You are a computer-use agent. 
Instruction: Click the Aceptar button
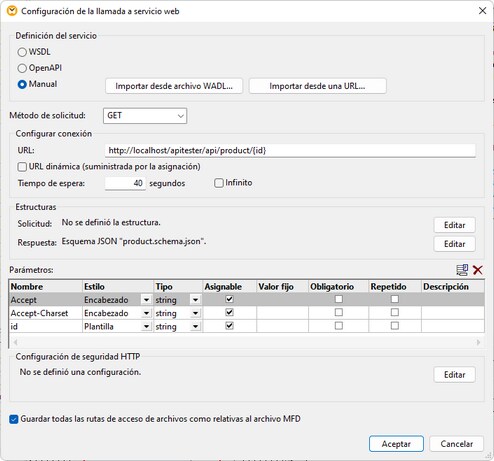[396, 444]
